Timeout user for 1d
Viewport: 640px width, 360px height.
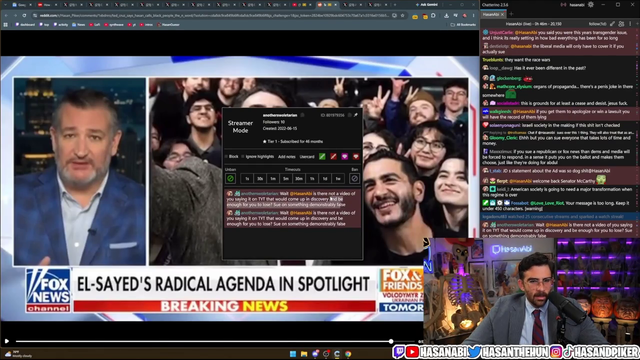click(x=325, y=178)
